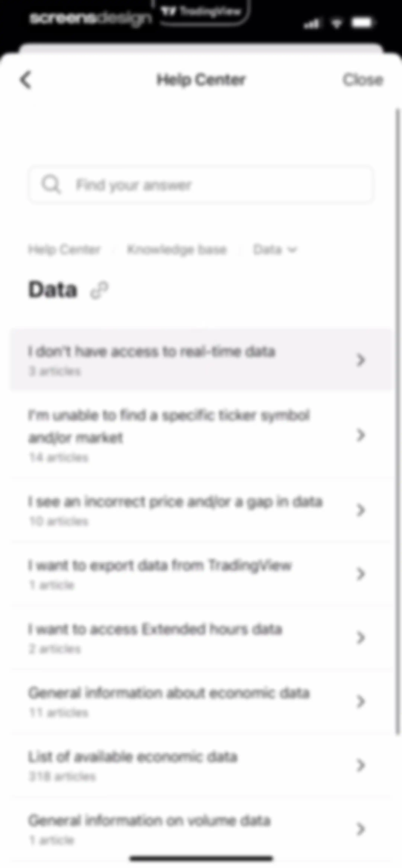The image size is (402, 868).
Task: Open chevron for List of available economic data
Action: [x=360, y=765]
